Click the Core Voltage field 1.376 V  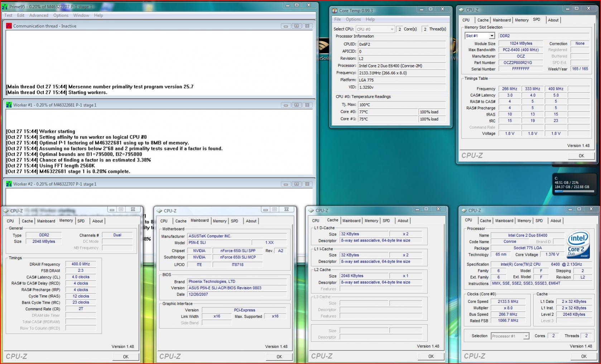[552, 254]
